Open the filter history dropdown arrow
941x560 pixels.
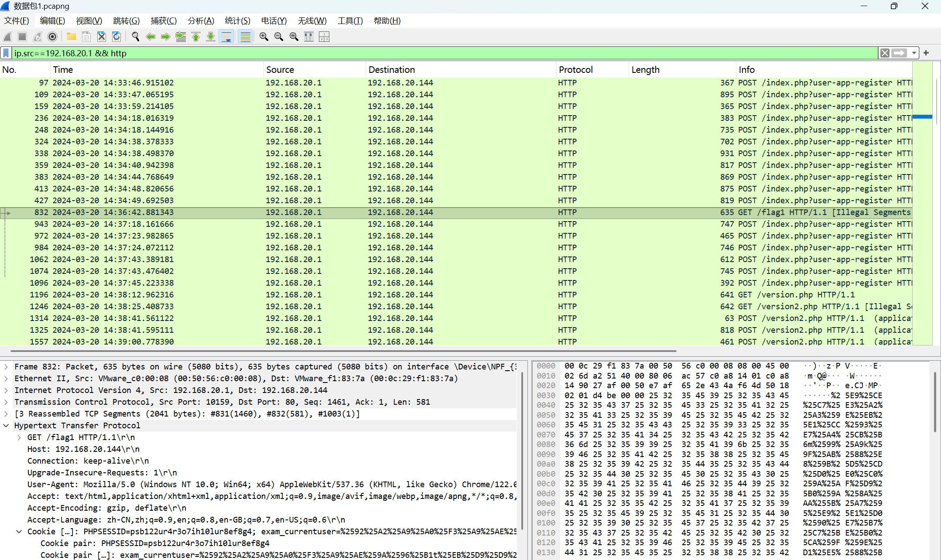coord(914,53)
